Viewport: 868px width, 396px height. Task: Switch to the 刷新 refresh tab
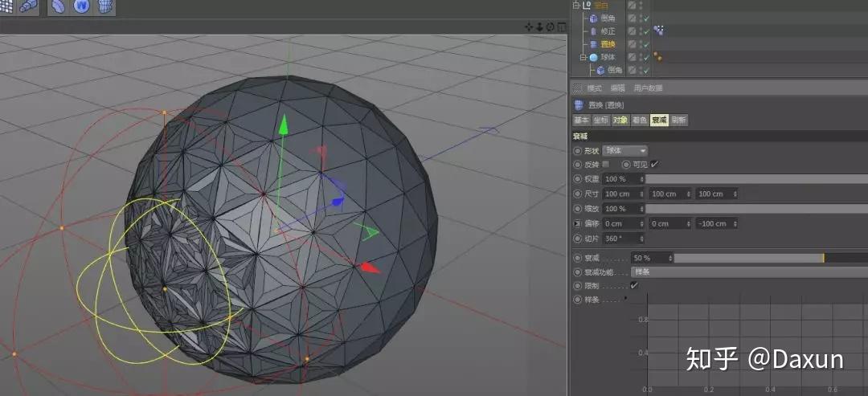click(678, 120)
